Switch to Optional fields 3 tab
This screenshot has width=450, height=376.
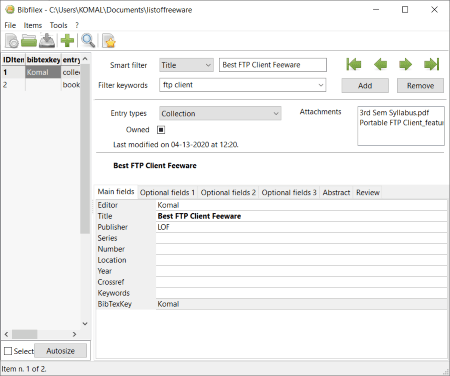coord(289,193)
